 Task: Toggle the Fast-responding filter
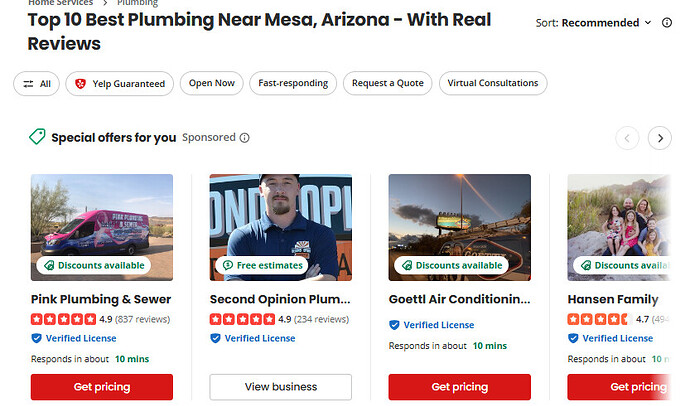(293, 83)
